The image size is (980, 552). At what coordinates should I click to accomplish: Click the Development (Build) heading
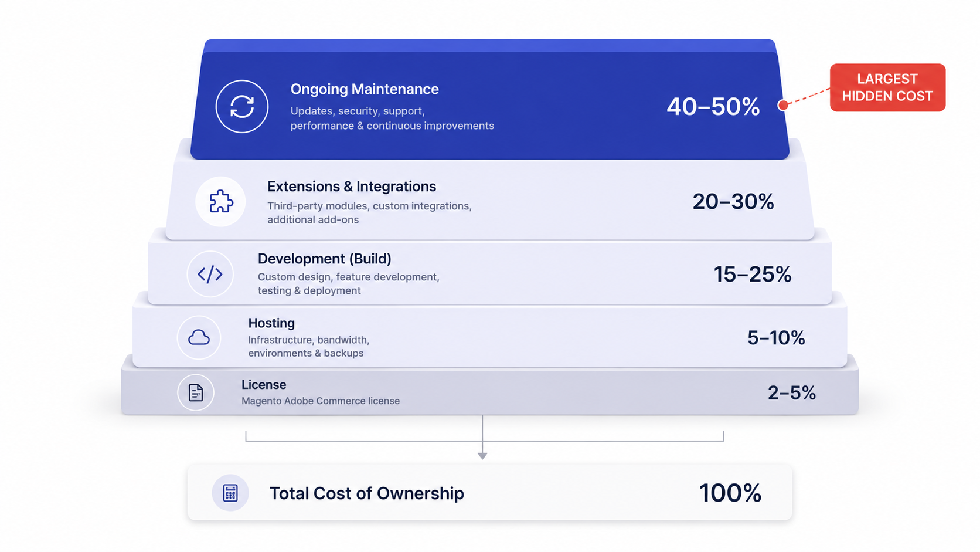(324, 259)
